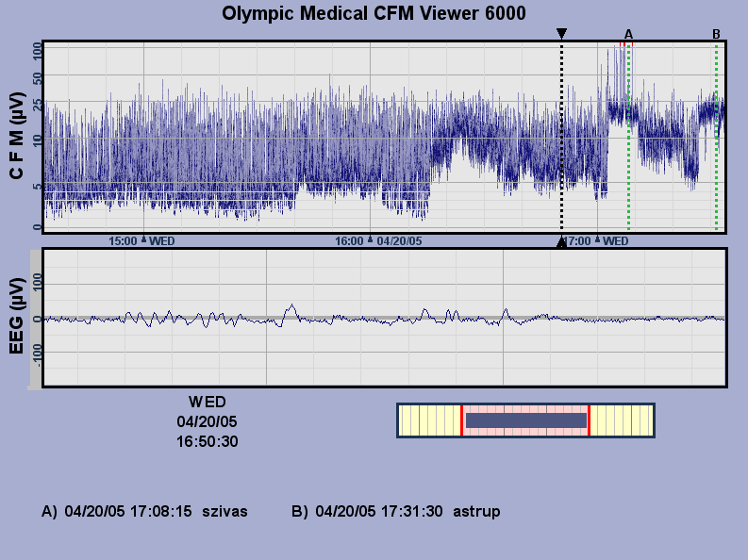This screenshot has height=560, width=748.
Task: Click the left red boundary of the overview bar
Action: (x=461, y=420)
